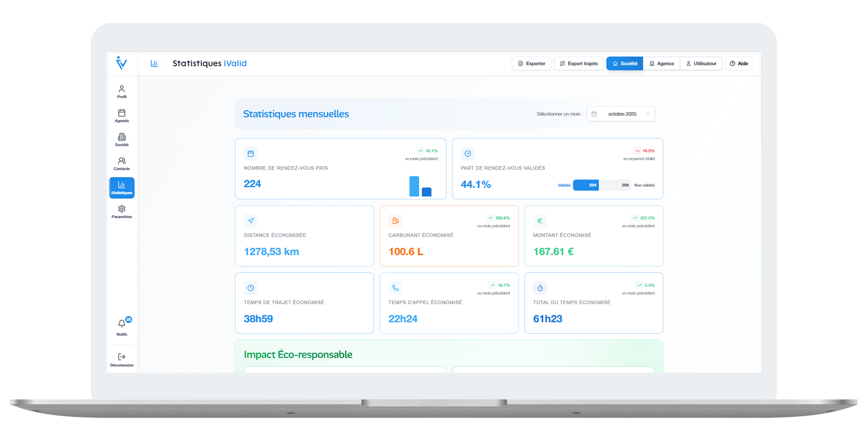Open the Agenda from the sidebar
The width and height of the screenshot is (868, 428).
click(x=121, y=116)
